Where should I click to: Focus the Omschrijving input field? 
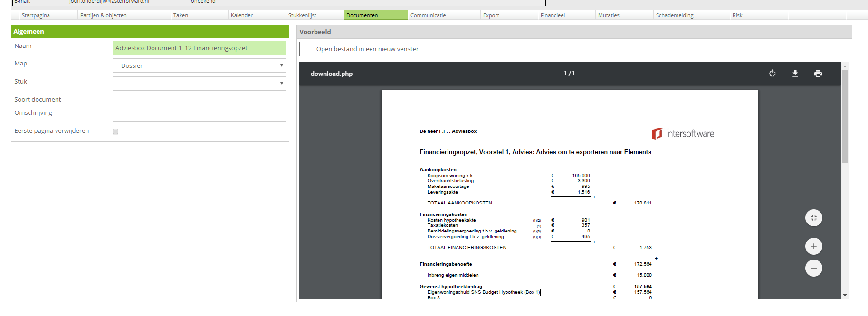click(x=200, y=115)
